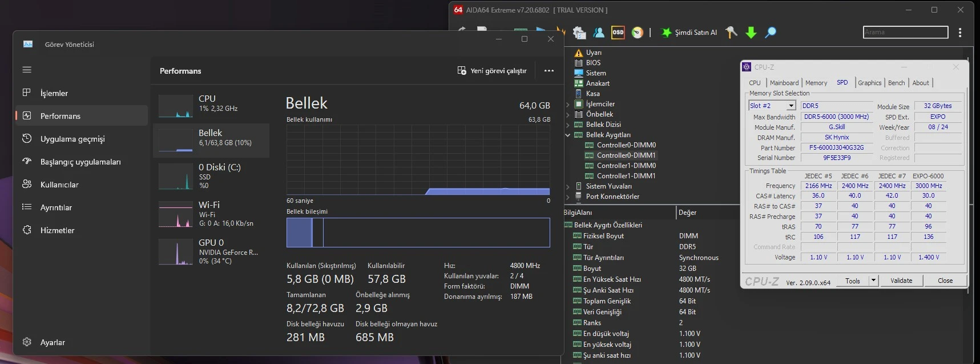Switch to SPD tab in CPU-Z
This screenshot has height=364, width=980.
point(842,83)
